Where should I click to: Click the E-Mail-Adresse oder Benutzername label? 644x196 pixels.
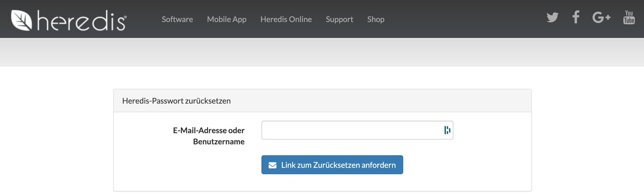tap(209, 136)
